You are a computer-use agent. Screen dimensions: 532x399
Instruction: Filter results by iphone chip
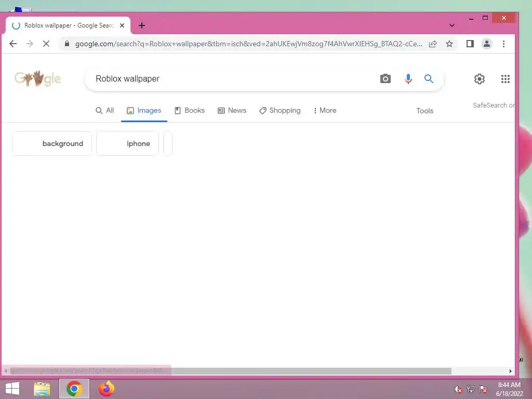[x=128, y=143]
